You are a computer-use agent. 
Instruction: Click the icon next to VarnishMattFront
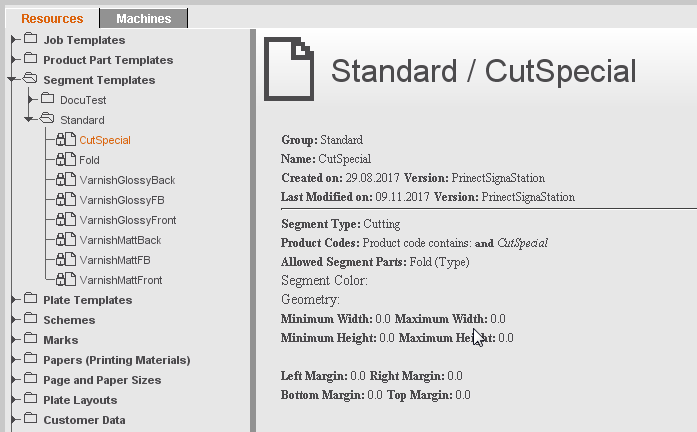tap(66, 280)
